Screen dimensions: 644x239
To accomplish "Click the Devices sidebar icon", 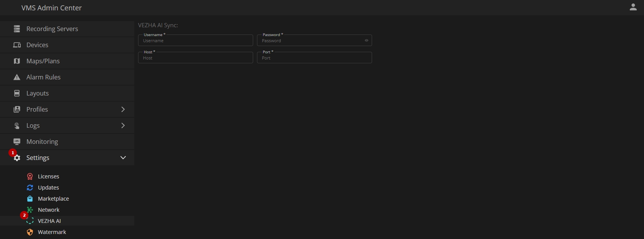I will (17, 45).
